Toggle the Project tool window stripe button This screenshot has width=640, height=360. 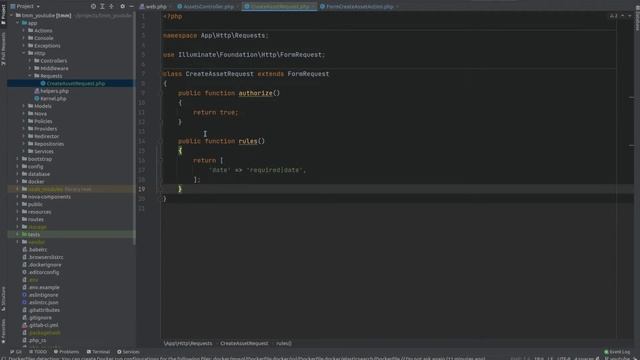[x=3, y=15]
